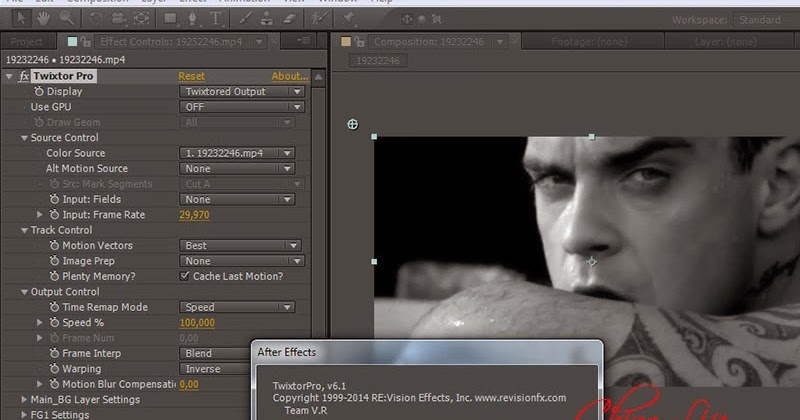
Task: Click the Speed % value 100,000
Action: pyautogui.click(x=197, y=323)
